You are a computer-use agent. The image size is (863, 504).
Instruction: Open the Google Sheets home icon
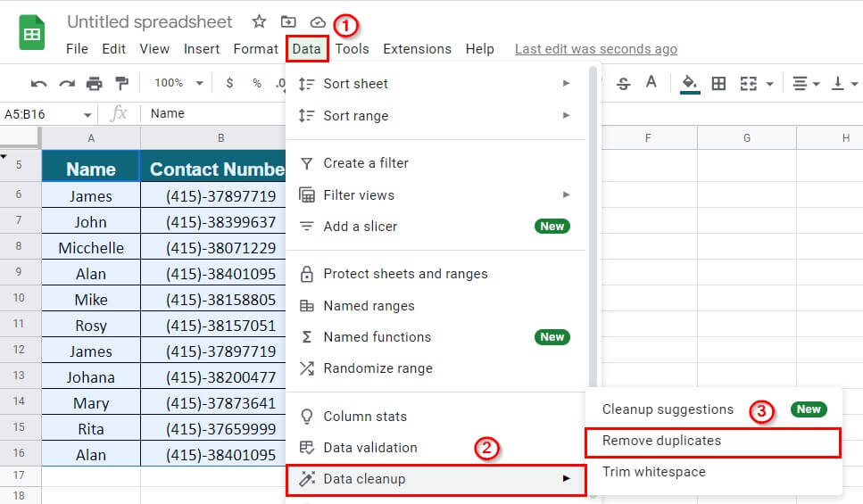coord(32,35)
